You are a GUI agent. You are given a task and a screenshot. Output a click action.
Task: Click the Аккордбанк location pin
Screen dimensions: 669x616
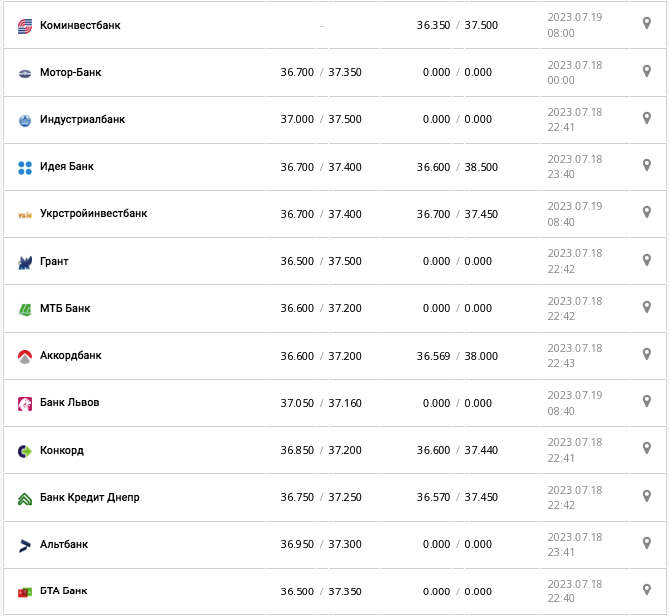coord(647,354)
